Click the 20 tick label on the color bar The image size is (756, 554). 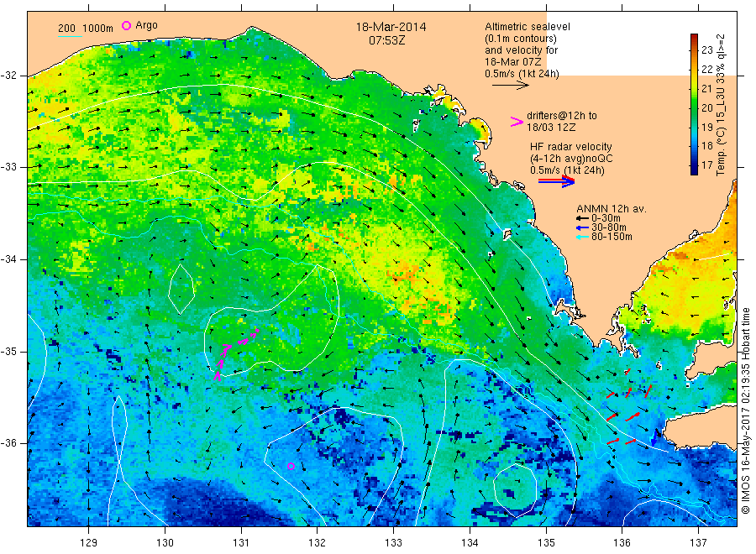click(x=706, y=107)
